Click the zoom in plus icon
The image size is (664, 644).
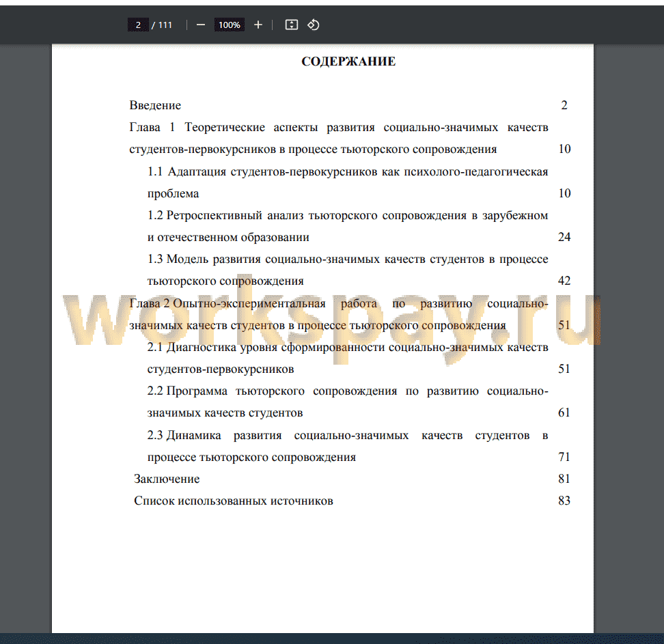258,25
